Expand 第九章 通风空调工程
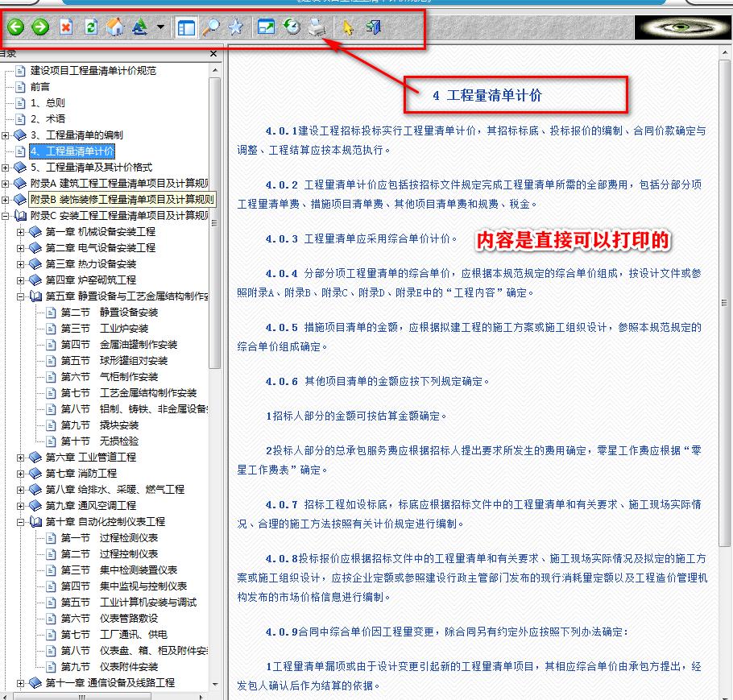The image size is (733, 700). point(20,506)
